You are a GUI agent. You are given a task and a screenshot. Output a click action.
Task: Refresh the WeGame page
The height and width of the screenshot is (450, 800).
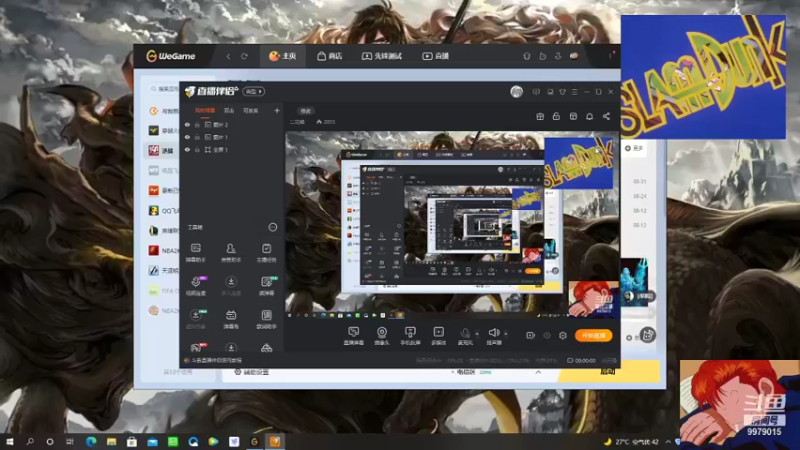coord(244,56)
